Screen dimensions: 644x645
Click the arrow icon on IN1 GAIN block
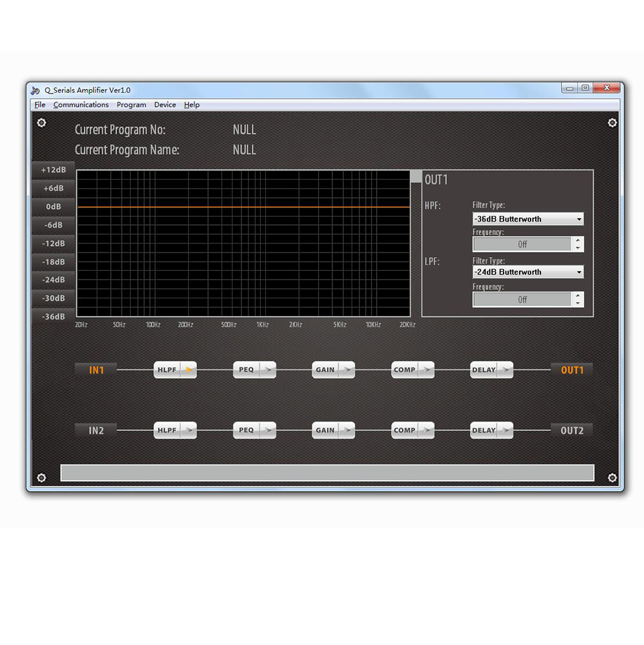click(x=346, y=370)
